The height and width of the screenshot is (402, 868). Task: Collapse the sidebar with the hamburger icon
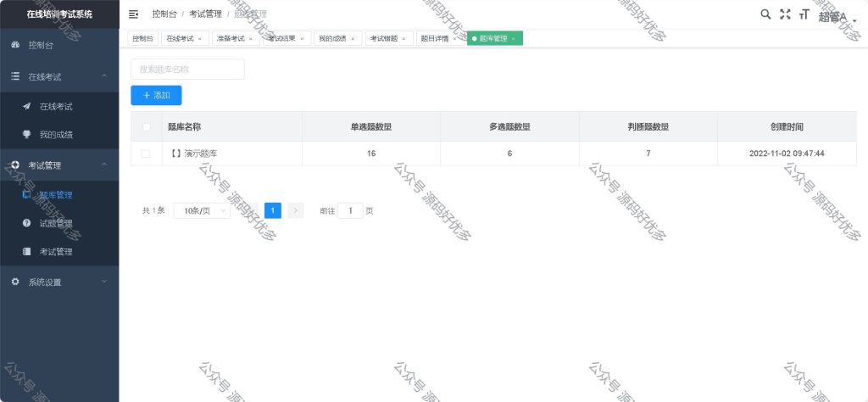click(133, 14)
